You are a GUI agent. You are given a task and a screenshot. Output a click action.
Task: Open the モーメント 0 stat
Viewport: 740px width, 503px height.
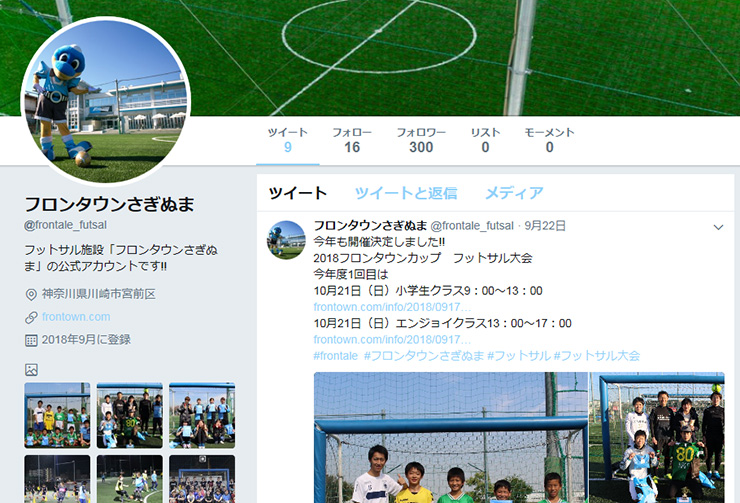[x=549, y=140]
